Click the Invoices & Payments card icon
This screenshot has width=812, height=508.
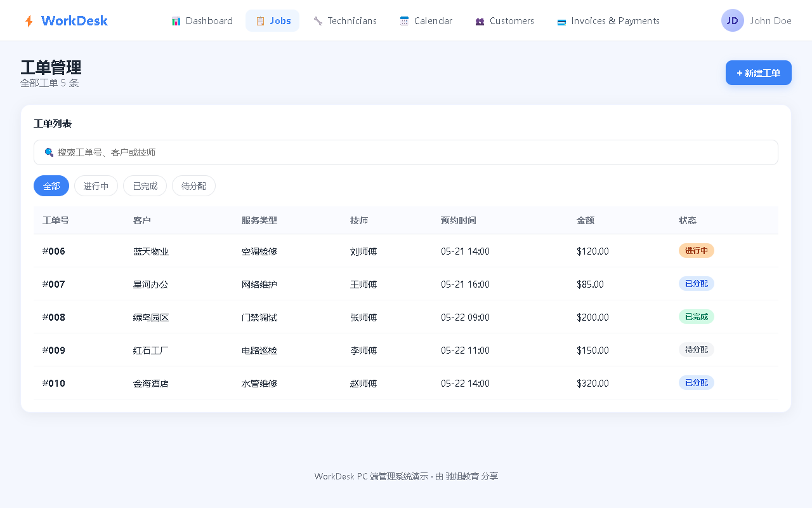561,22
